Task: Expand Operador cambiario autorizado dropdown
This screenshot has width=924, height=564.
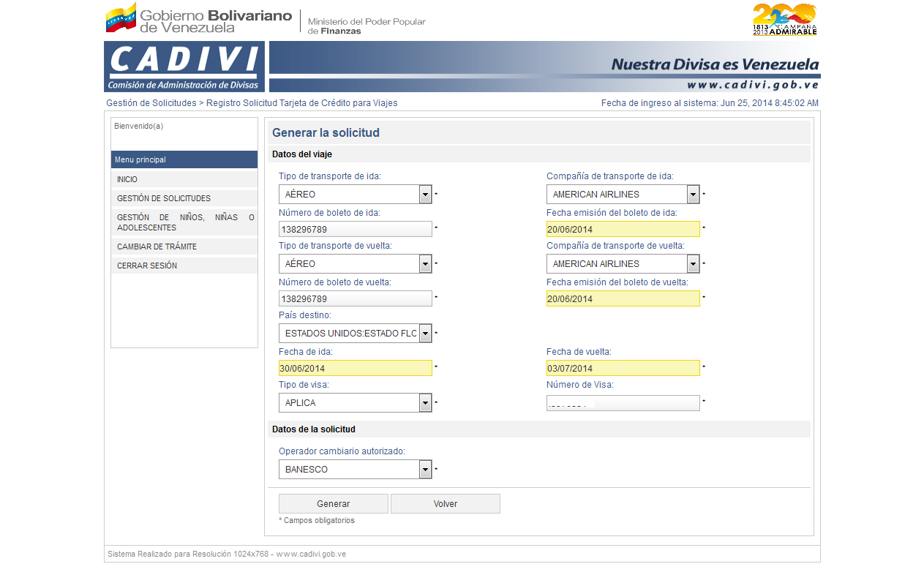Action: 356,469
